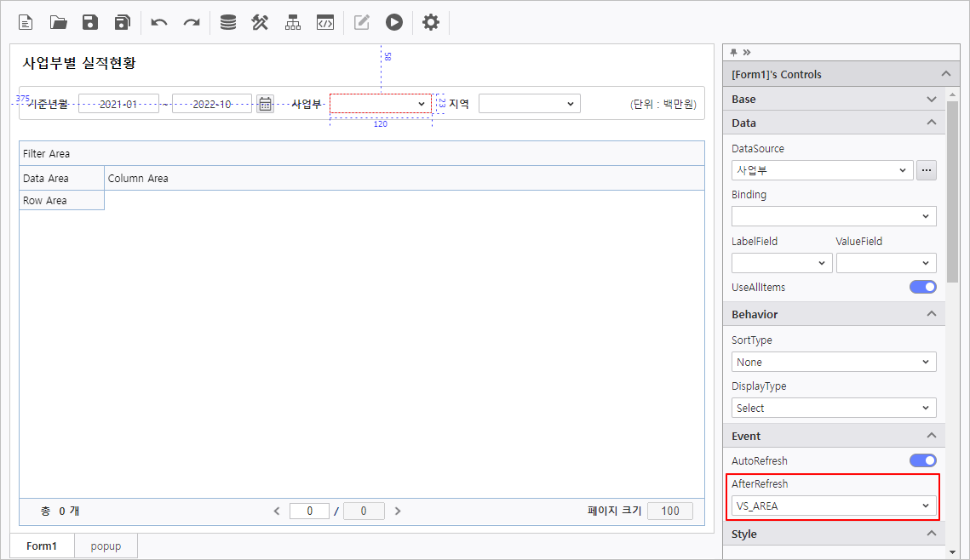Image resolution: width=970 pixels, height=560 pixels.
Task: Go to the next page arrow
Action: pyautogui.click(x=398, y=511)
